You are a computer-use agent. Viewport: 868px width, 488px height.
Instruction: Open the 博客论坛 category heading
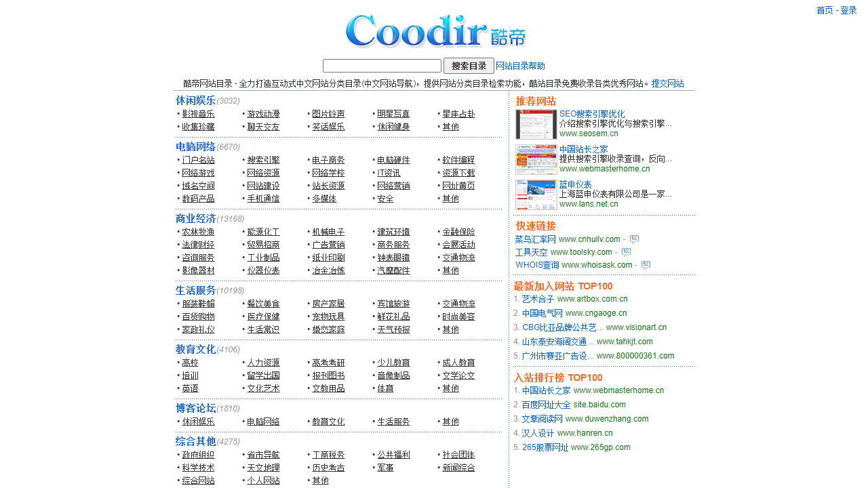click(195, 408)
